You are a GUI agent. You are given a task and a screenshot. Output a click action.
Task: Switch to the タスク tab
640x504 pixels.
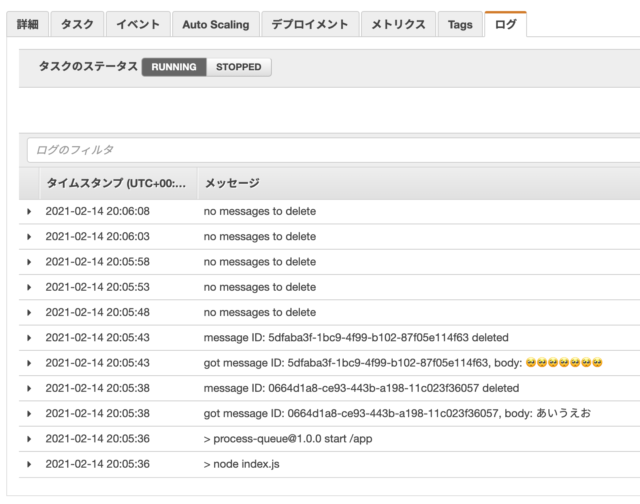(x=77, y=24)
